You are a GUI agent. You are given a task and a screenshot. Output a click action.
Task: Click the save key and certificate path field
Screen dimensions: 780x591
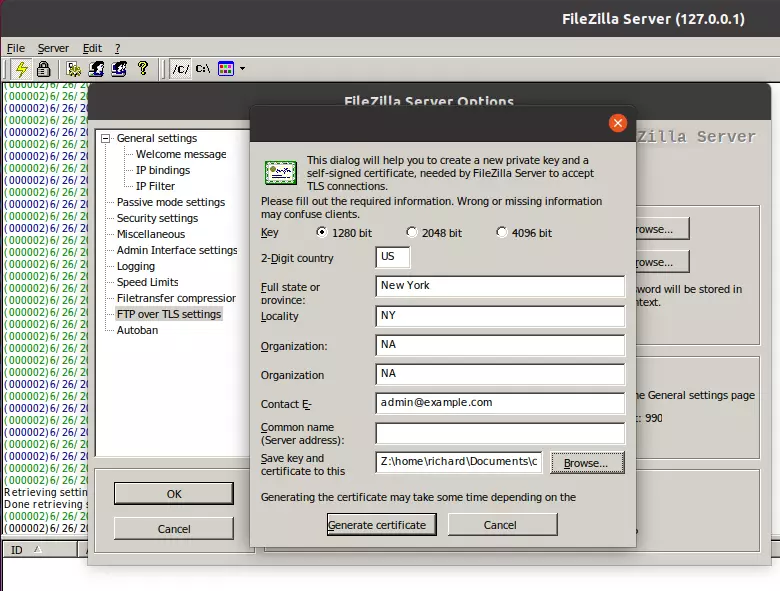[x=459, y=462]
